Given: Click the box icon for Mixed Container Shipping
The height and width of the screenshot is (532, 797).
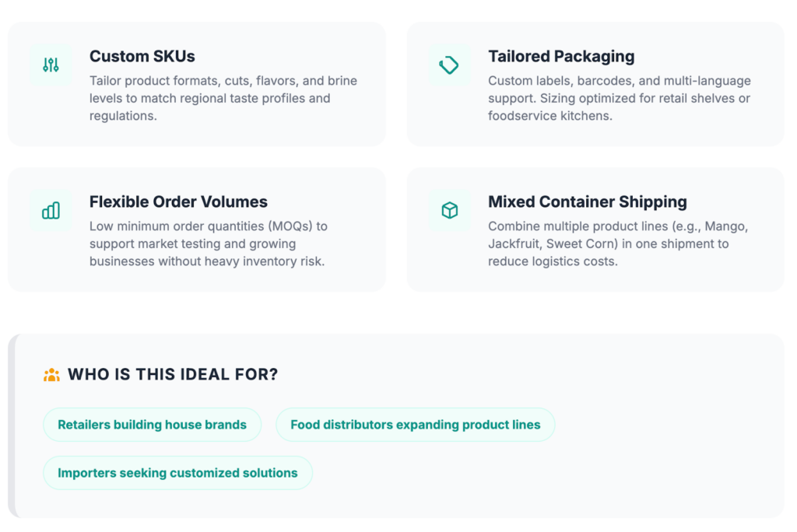Looking at the screenshot, I should click(449, 211).
